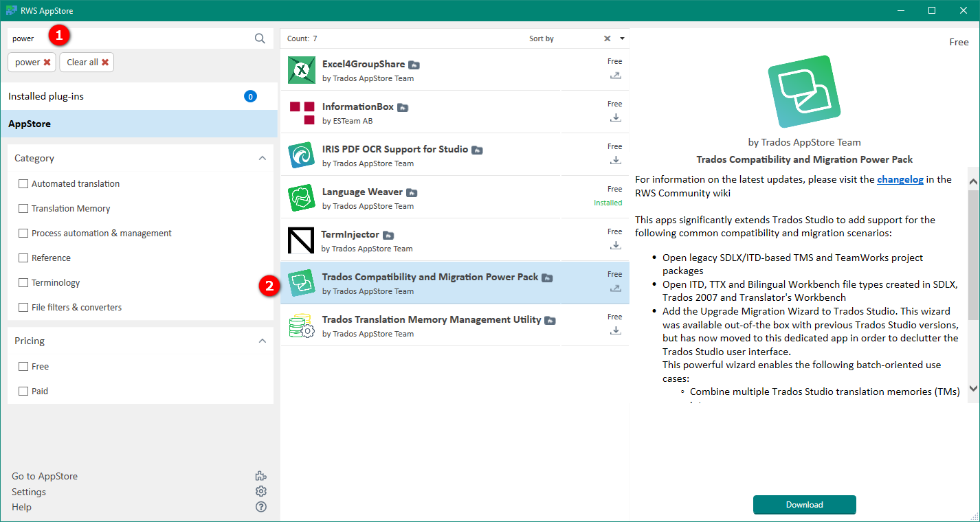
Task: Check Translation Memory category
Action: pyautogui.click(x=23, y=209)
